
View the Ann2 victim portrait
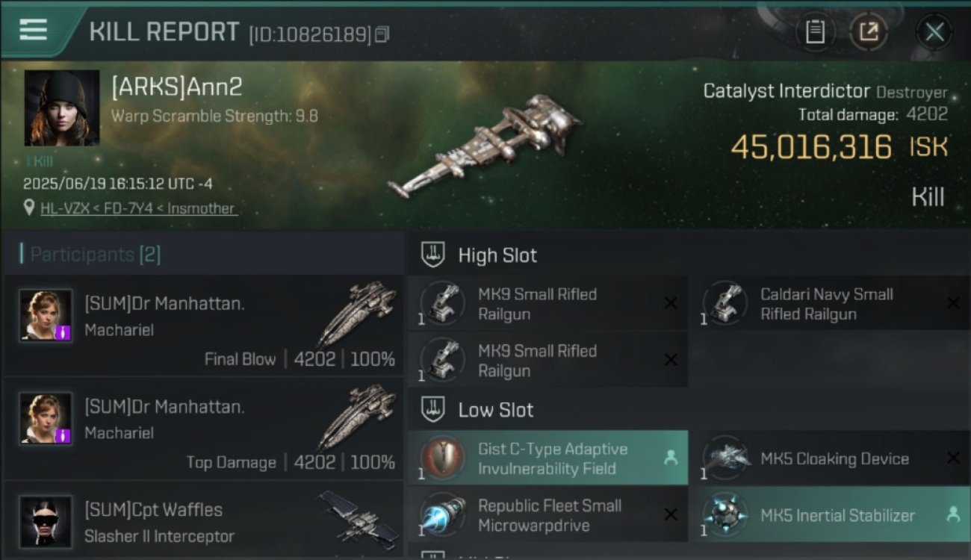coord(62,108)
